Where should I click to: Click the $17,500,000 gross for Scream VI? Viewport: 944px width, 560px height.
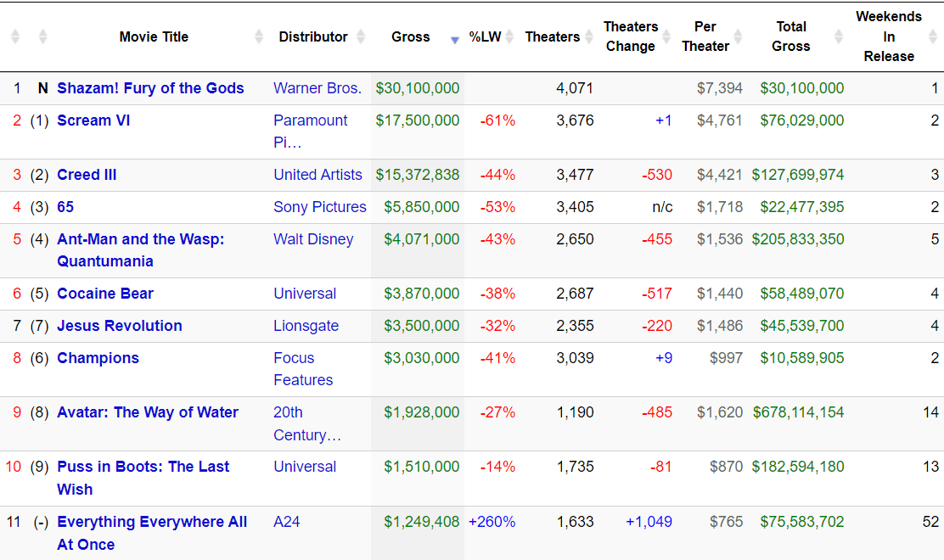pos(418,120)
